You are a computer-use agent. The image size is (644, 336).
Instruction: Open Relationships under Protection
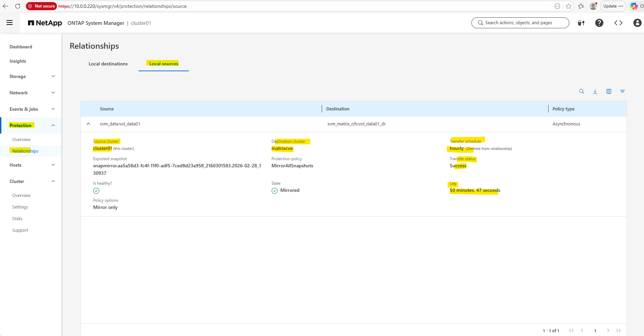25,151
